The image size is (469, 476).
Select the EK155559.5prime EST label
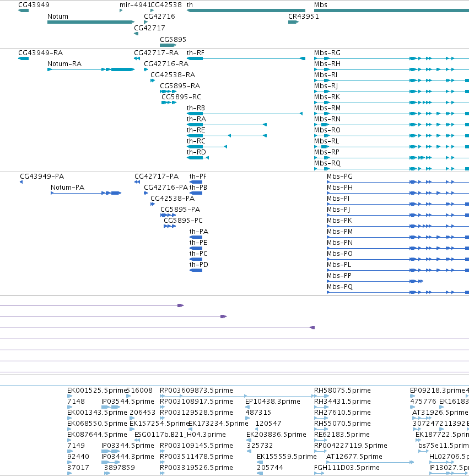pyautogui.click(x=287, y=457)
